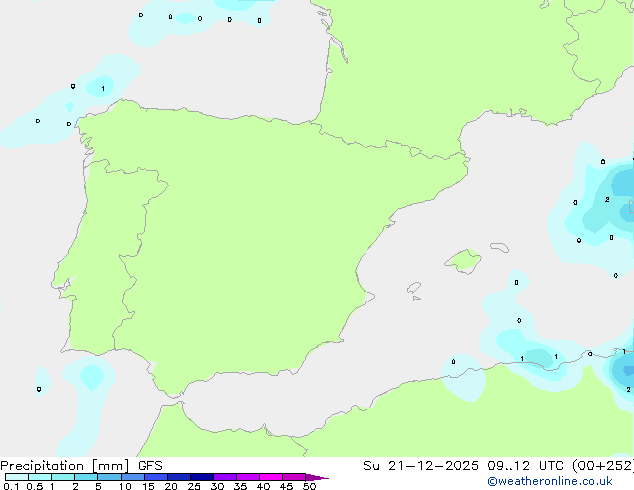Click the '20' legend scale label
Screen dimensions: 634x490
pos(171,486)
